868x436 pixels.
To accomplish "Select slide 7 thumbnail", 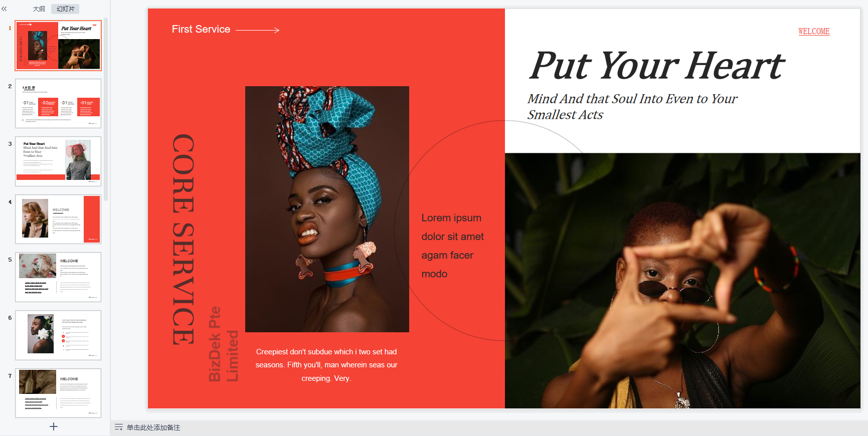I will coord(58,393).
